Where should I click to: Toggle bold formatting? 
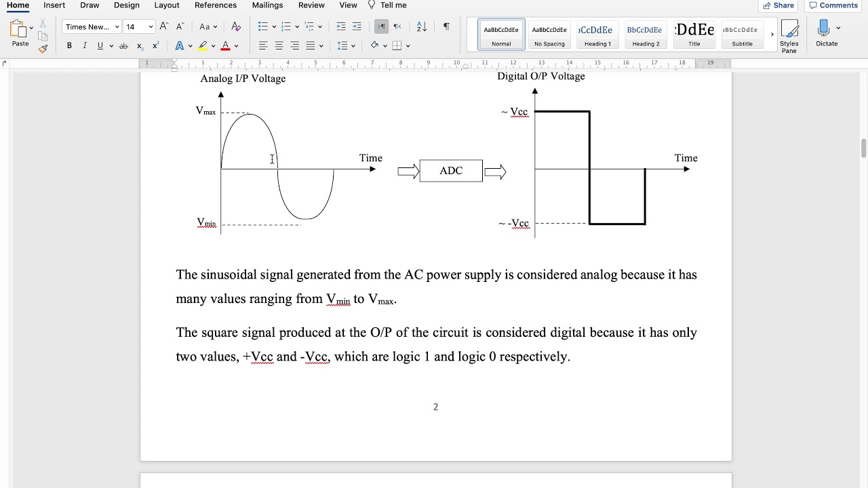coord(69,45)
